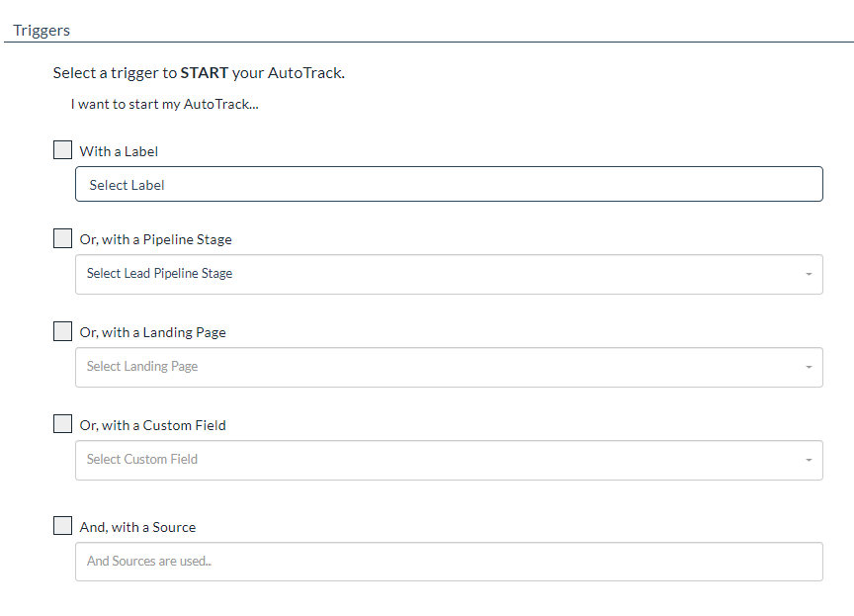The height and width of the screenshot is (616, 854).
Task: Enable the 'And, with a Source' checkbox
Action: pyautogui.click(x=62, y=526)
